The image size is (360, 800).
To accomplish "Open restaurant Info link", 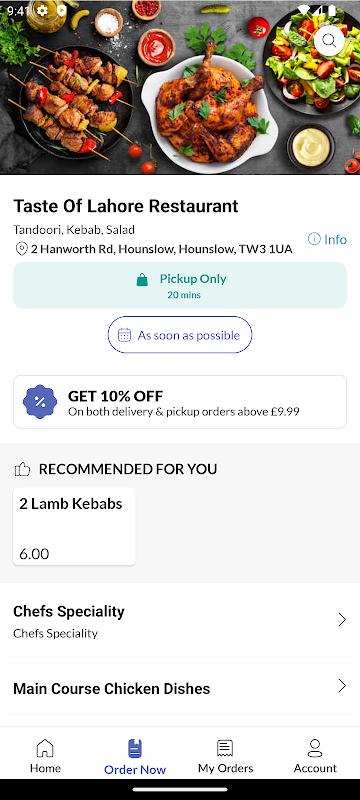I will 327,239.
